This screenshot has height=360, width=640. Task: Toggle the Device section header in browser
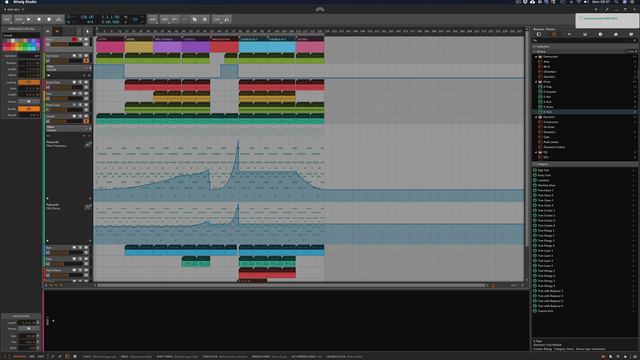584,51
